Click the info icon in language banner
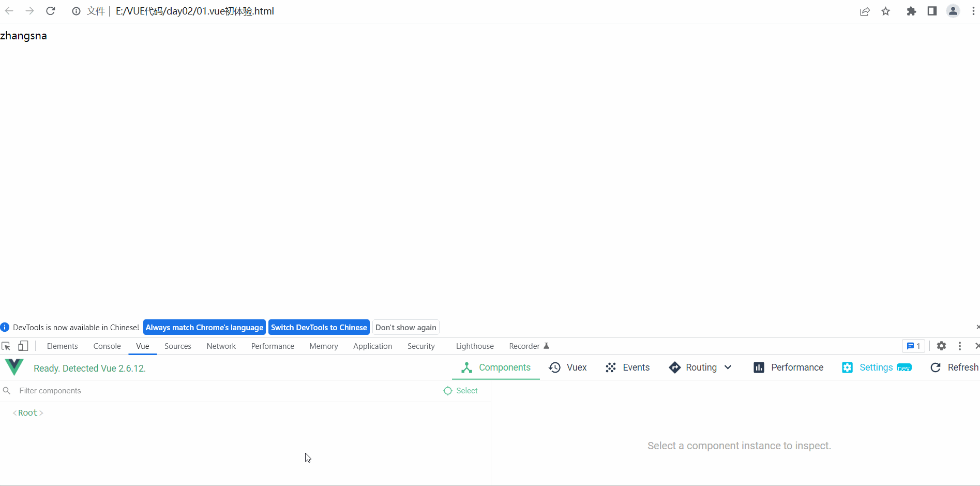Viewport: 980px width, 486px height. [x=5, y=328]
